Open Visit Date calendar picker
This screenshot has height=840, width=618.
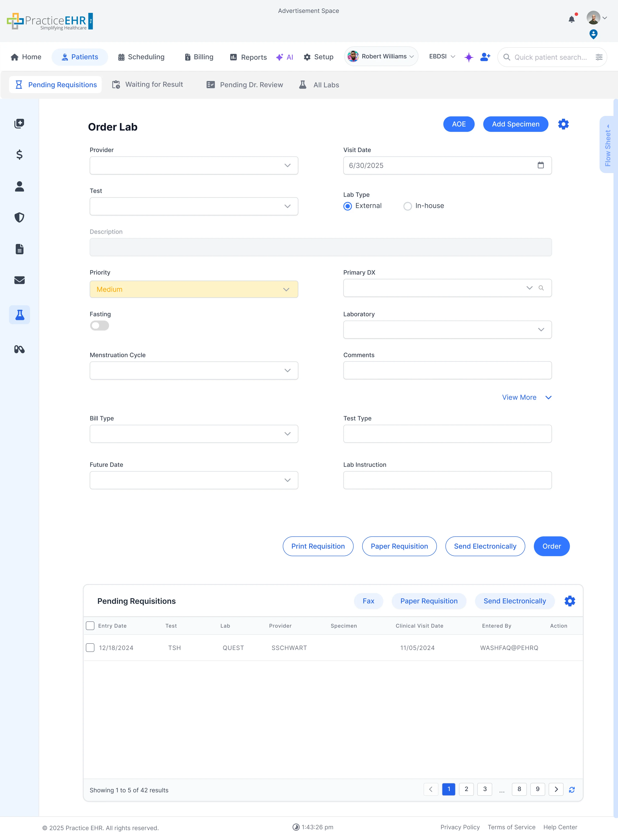pyautogui.click(x=540, y=165)
